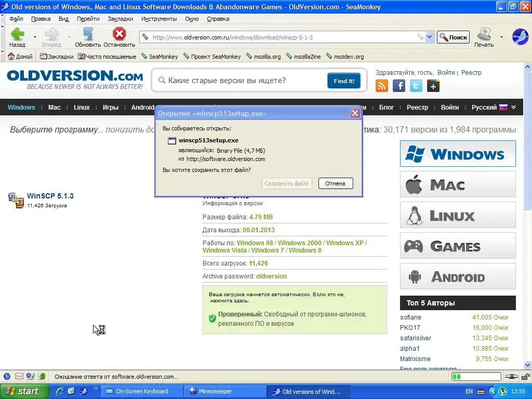Click the page load progress bar
Viewport: 532px width, 399px height.
pyautogui.click(x=476, y=376)
